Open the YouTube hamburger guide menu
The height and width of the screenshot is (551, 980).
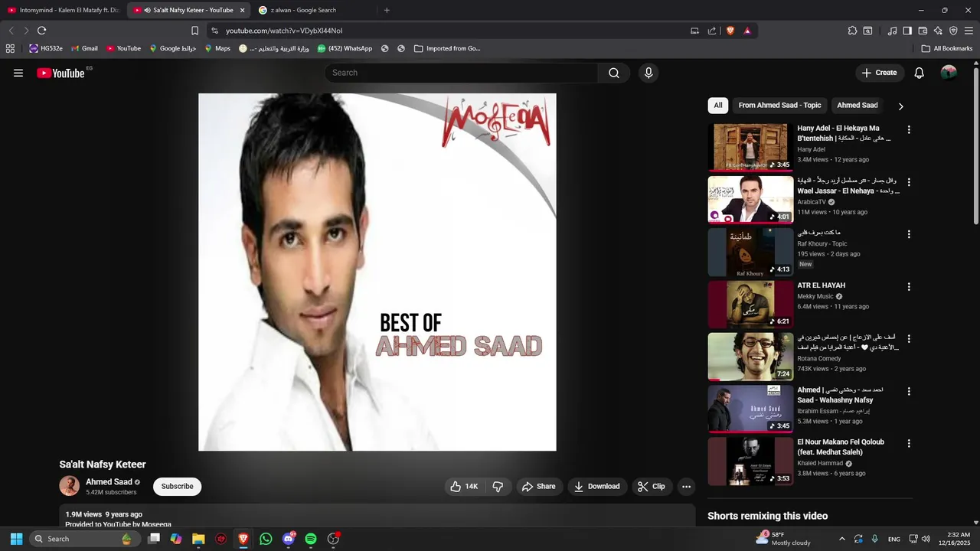click(18, 73)
